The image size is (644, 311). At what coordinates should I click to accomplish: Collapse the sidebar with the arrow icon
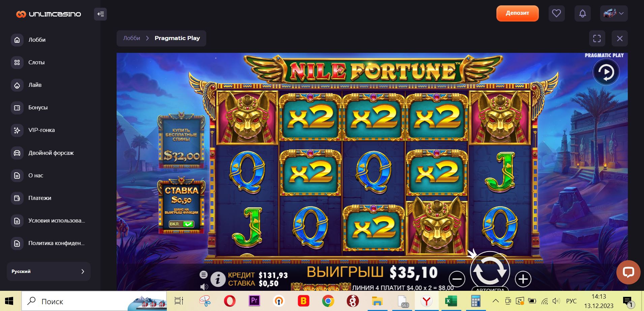pos(100,14)
